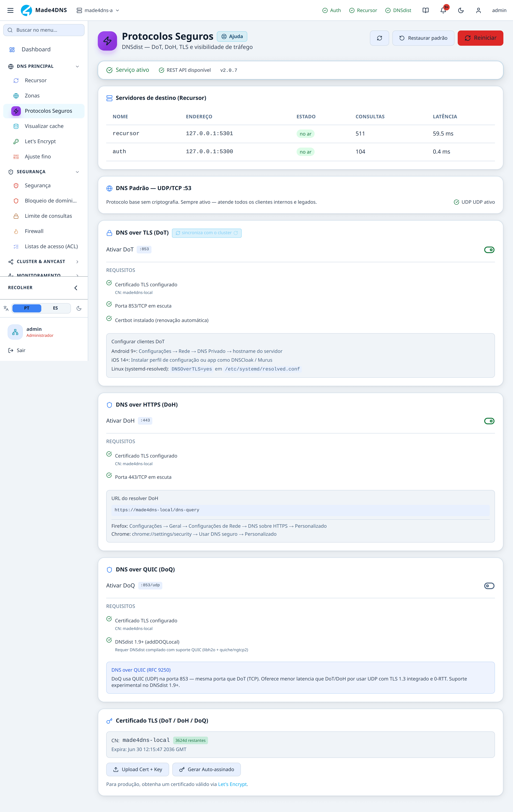Select Protocolos Seguros in sidebar
Viewport: 513px width, 812px height.
pos(44,111)
